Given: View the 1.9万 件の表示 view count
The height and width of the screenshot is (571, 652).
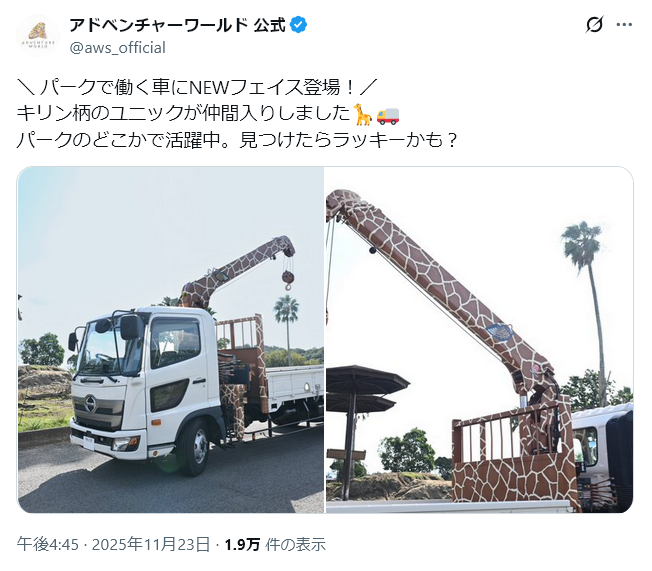Looking at the screenshot, I should click(x=275, y=544).
